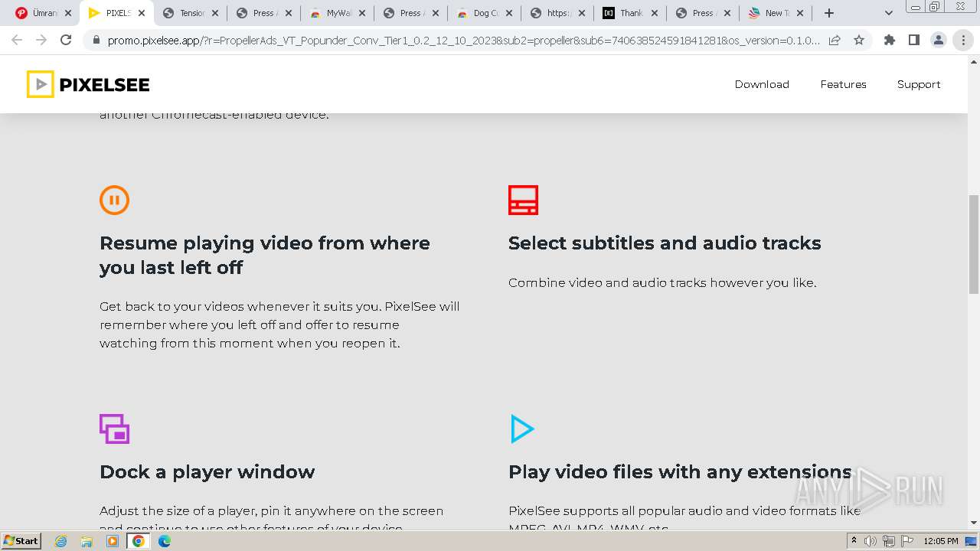This screenshot has width=980, height=551.
Task: Open the Support nav link
Action: click(919, 84)
